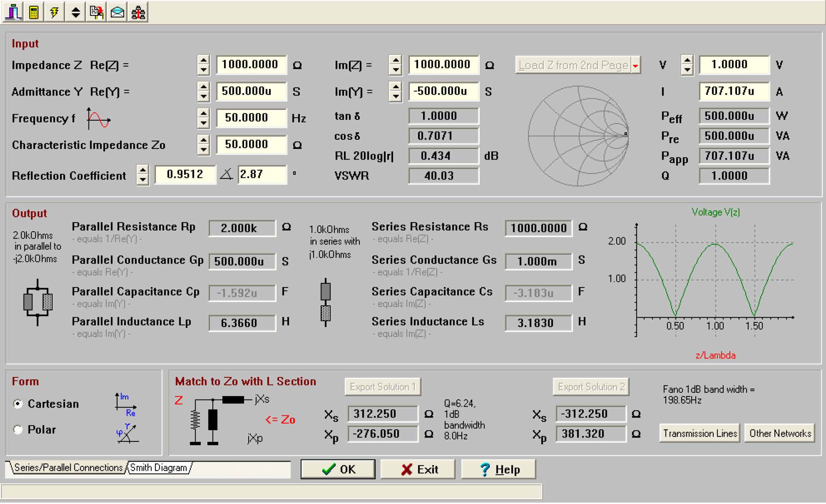
Task: Click the first solution Xs value 312.250
Action: 383,414
